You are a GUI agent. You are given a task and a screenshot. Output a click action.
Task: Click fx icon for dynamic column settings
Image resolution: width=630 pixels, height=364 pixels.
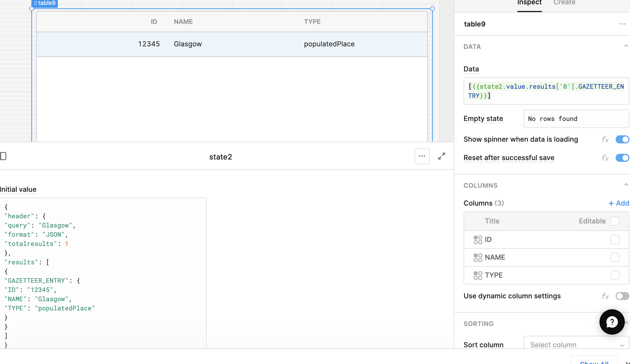tap(605, 296)
